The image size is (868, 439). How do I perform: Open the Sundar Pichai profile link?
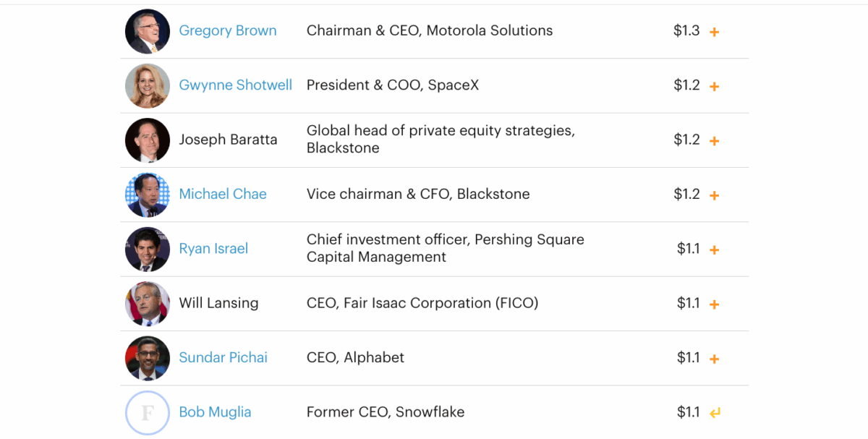click(224, 357)
